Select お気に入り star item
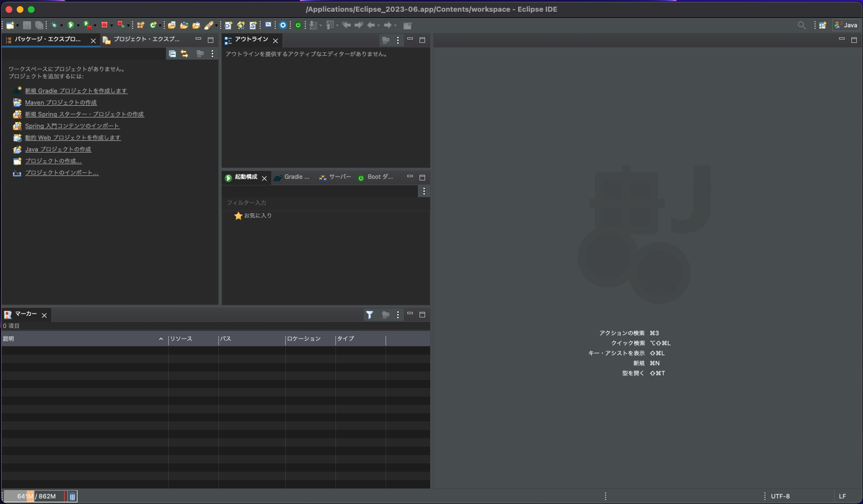 coord(253,216)
